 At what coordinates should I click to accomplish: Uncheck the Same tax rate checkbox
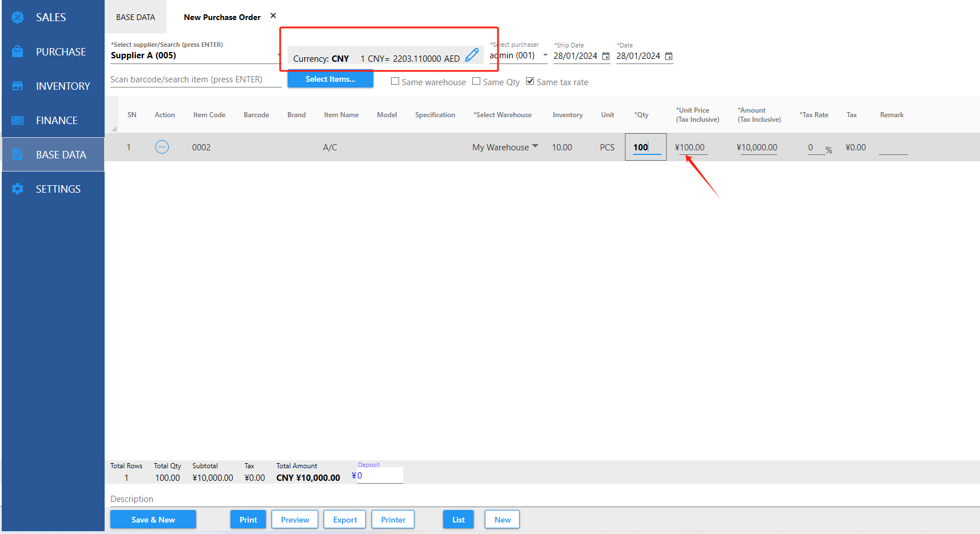click(x=530, y=81)
